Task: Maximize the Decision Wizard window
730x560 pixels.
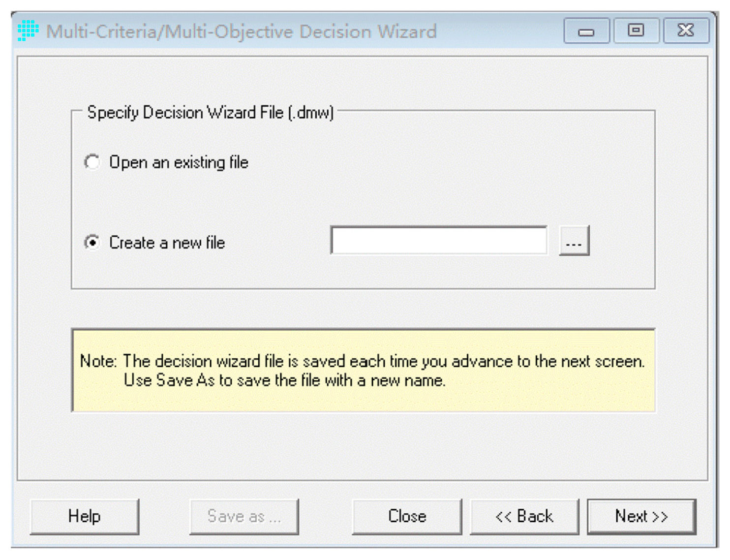Action: tap(636, 31)
